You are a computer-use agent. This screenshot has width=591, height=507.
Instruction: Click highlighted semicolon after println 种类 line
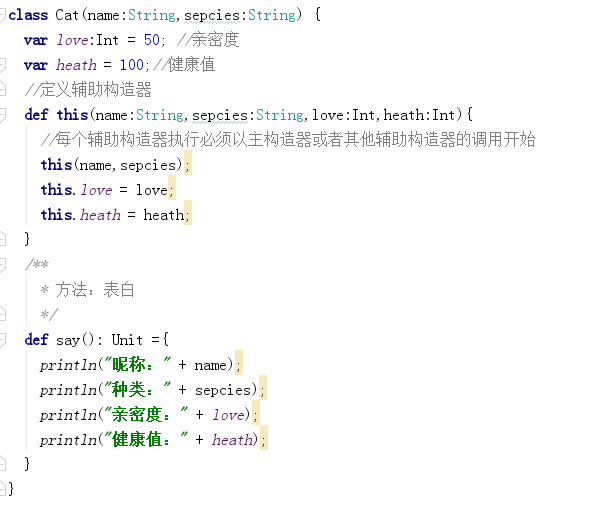click(263, 388)
